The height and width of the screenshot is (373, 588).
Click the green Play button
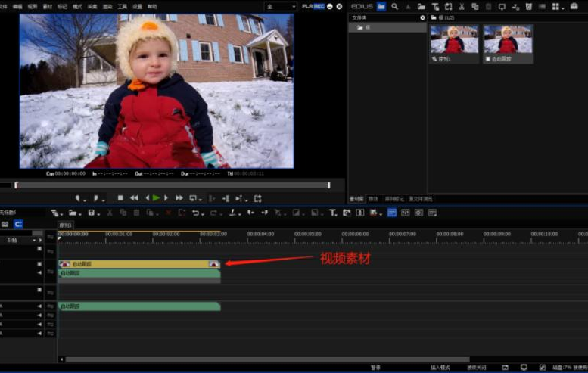(157, 198)
